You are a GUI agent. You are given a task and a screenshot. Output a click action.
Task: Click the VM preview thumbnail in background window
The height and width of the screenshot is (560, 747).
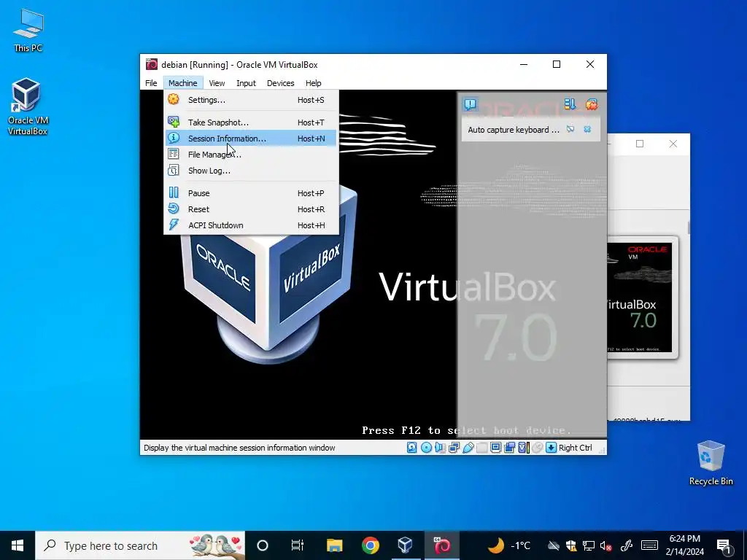tap(640, 297)
